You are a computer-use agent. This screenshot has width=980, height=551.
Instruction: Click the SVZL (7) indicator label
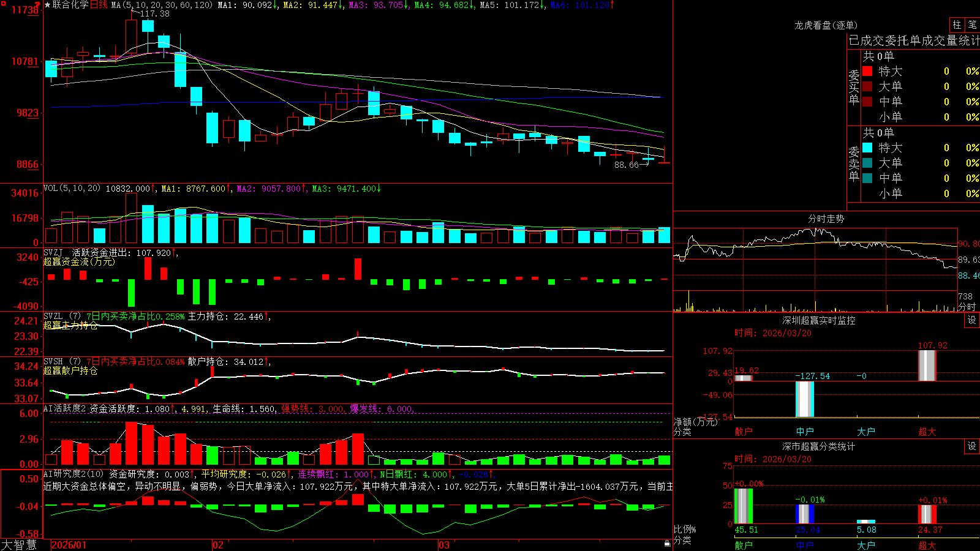[x=62, y=317]
